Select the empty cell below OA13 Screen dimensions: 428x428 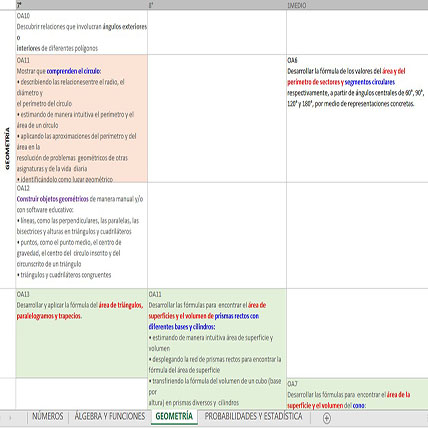point(82,394)
